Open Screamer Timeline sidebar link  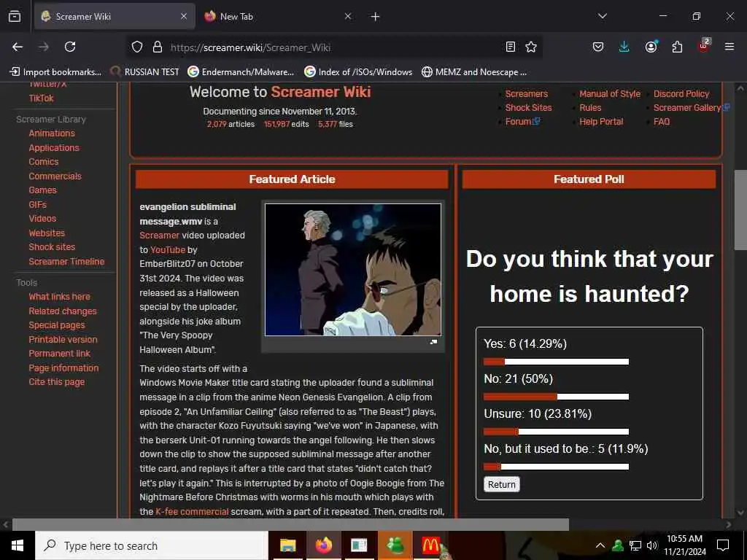pyautogui.click(x=66, y=262)
